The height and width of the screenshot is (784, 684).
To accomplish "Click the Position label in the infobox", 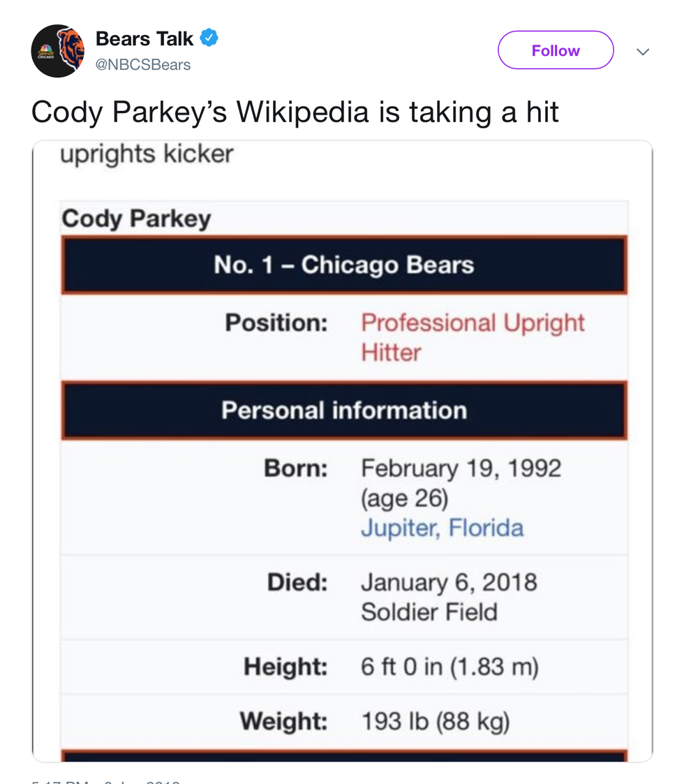I will 276,323.
